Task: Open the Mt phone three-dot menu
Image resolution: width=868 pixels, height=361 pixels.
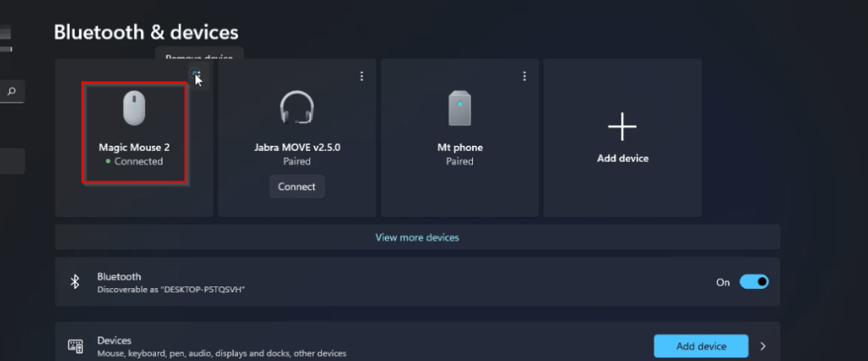Action: point(525,76)
